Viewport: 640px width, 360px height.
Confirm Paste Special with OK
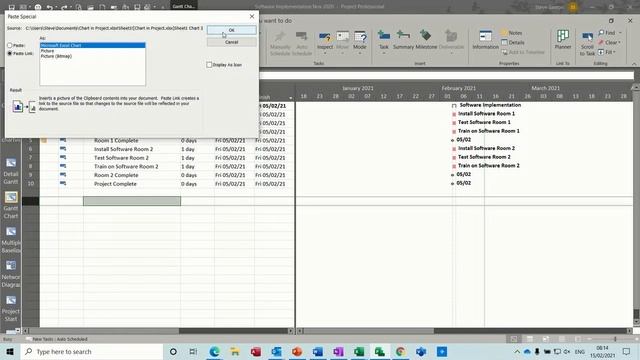tap(231, 30)
